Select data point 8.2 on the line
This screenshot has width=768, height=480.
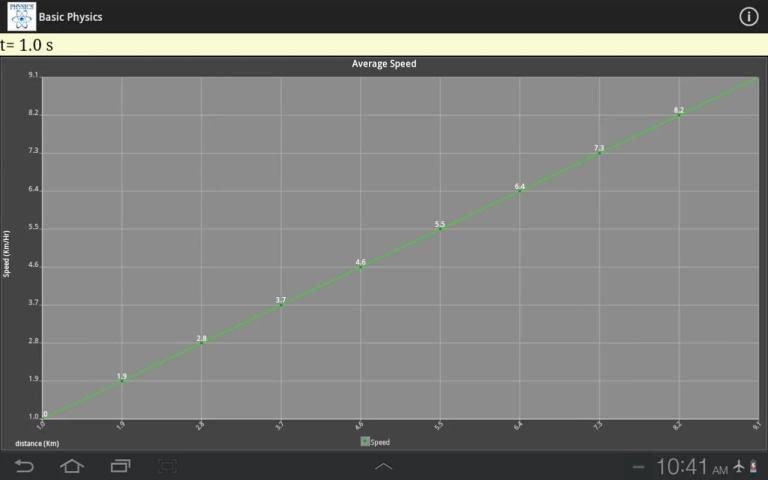click(679, 115)
